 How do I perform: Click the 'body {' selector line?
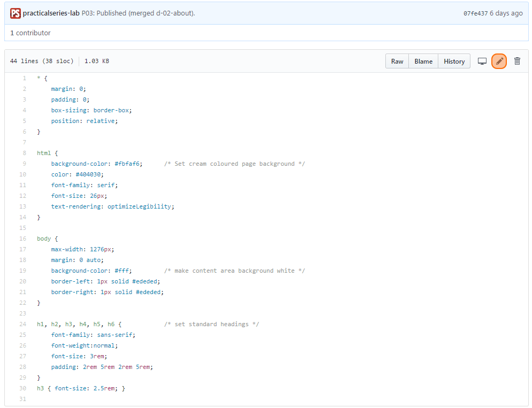pos(48,238)
